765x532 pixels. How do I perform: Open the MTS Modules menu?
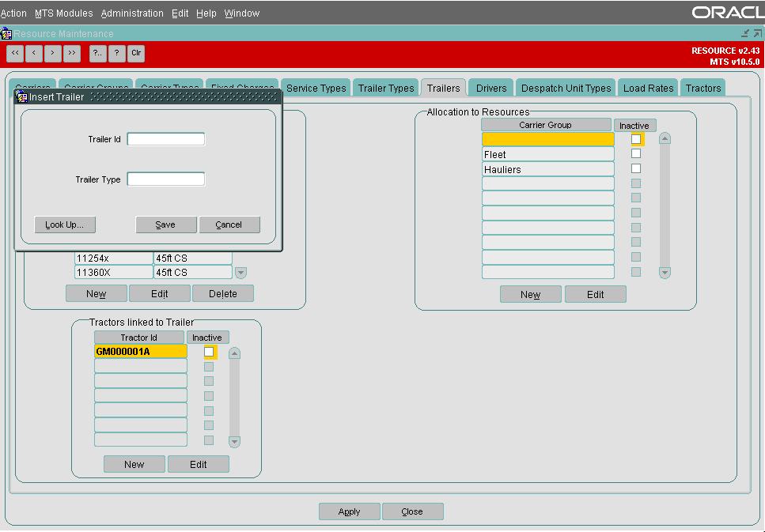(x=64, y=13)
